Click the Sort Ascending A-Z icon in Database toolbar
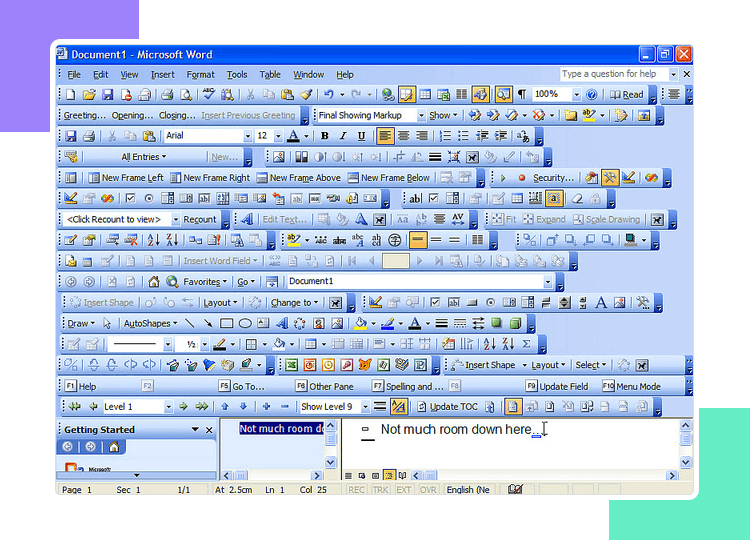The image size is (750, 540). click(x=154, y=240)
